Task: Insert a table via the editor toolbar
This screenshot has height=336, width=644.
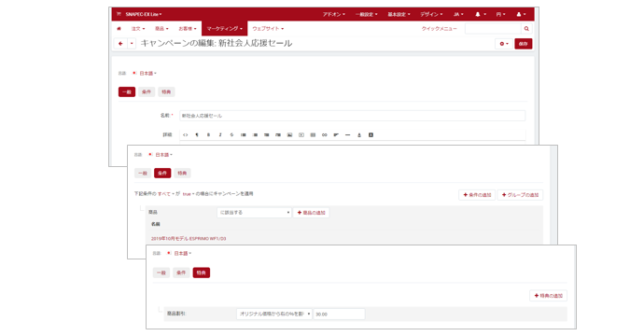Action: click(313, 134)
